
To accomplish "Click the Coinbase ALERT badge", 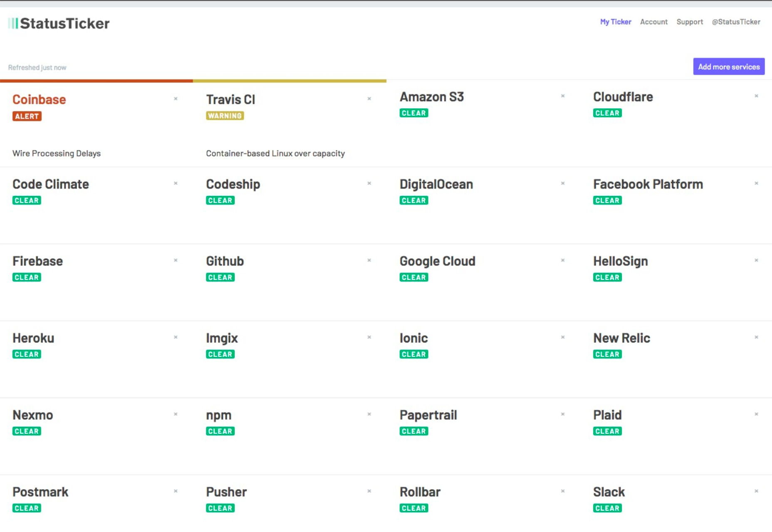I will coord(27,116).
